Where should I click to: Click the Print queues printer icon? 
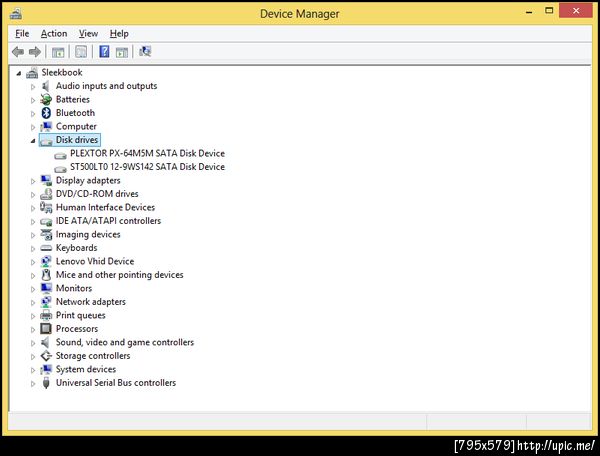click(46, 315)
